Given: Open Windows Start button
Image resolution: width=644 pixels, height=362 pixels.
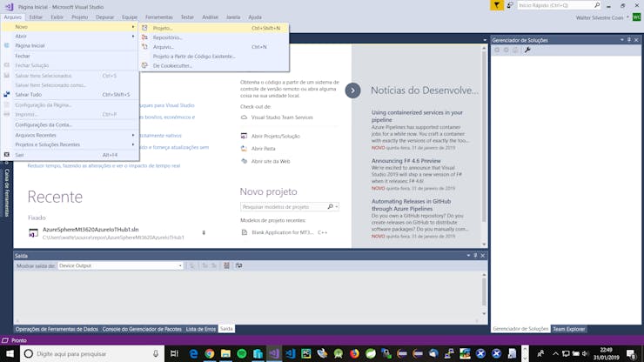Looking at the screenshot, I should (x=10, y=354).
